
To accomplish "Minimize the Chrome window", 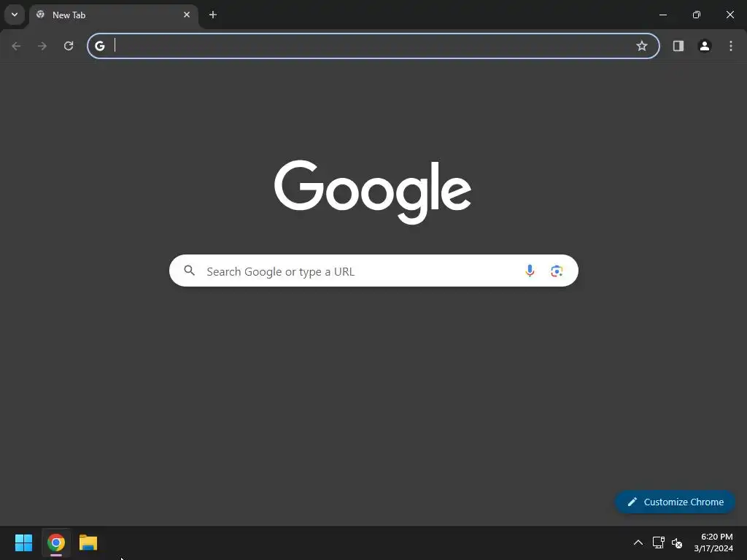I will tap(662, 15).
